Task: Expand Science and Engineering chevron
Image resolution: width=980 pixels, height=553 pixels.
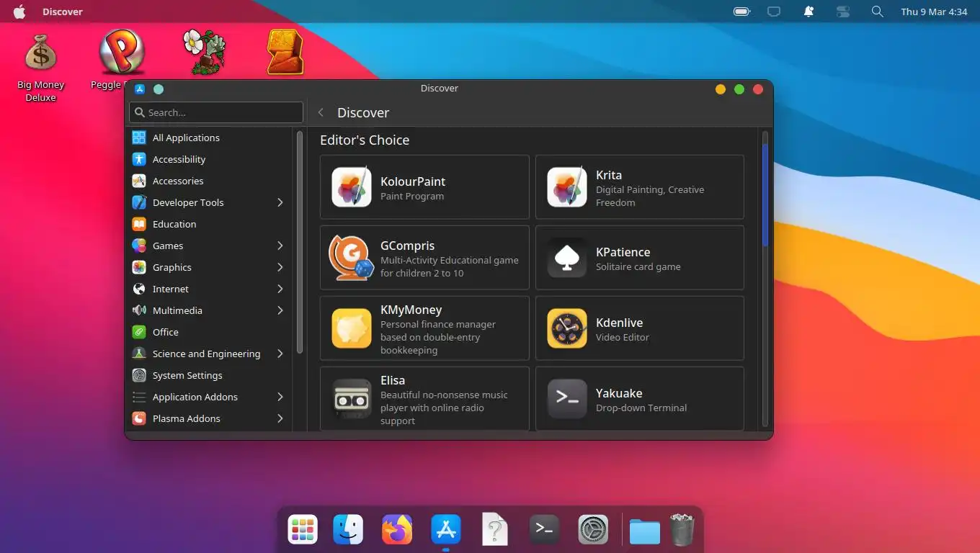Action: pyautogui.click(x=280, y=354)
